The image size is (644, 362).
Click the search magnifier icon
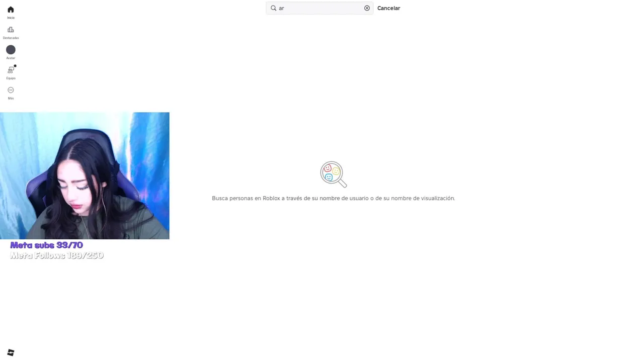tap(274, 8)
